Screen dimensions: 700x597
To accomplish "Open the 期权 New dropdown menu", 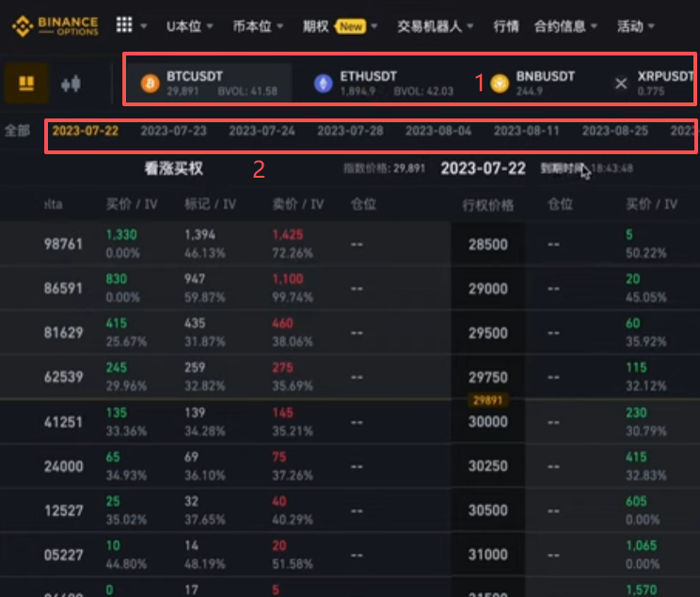I will click(341, 26).
